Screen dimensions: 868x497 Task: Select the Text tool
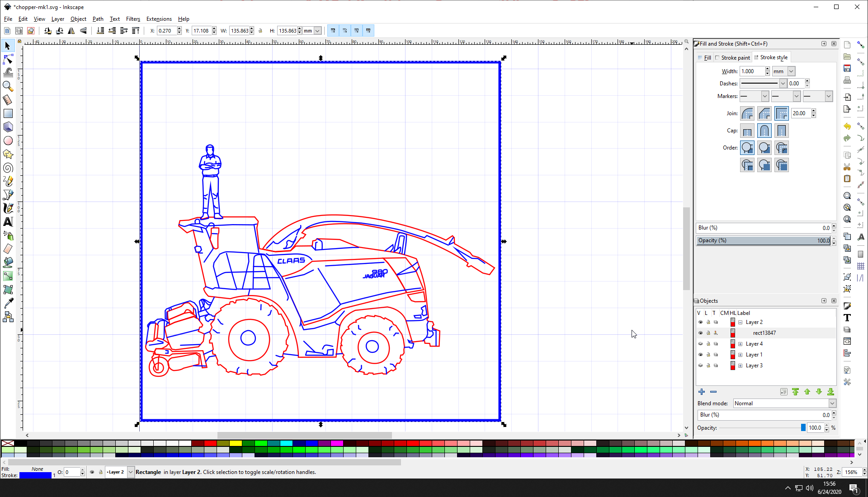coord(8,222)
